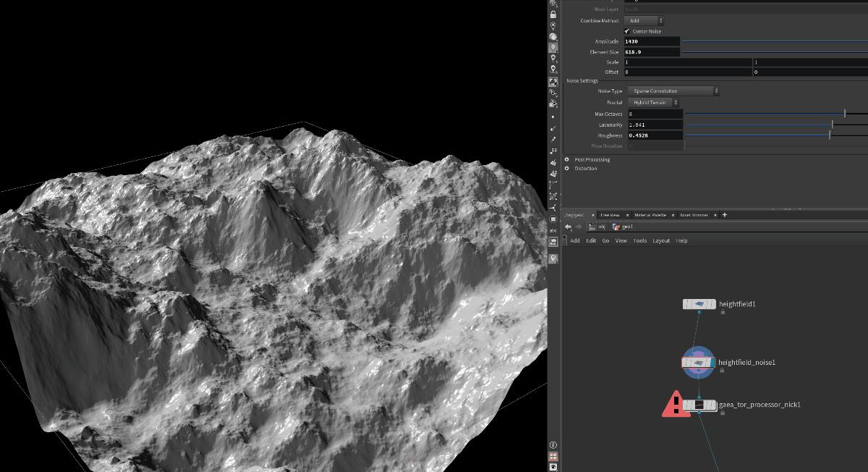Open the Noise Type dropdown
The image size is (868, 472).
pyautogui.click(x=673, y=91)
